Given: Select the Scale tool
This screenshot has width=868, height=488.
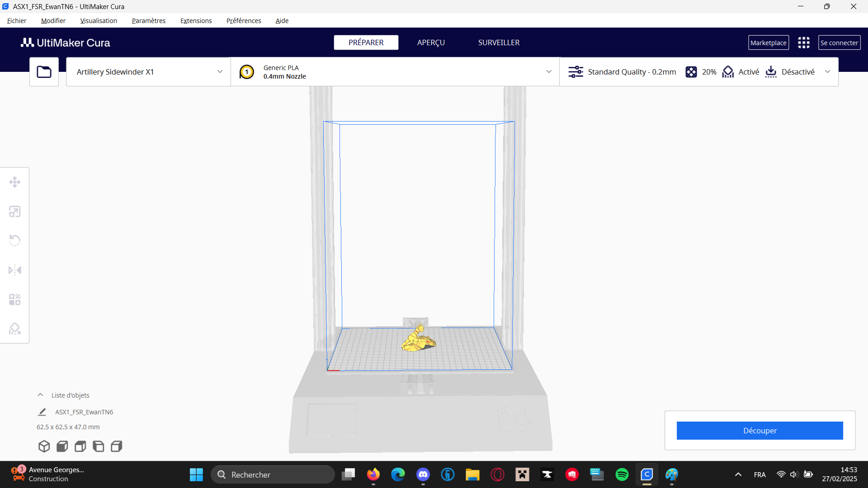Looking at the screenshot, I should pos(14,211).
